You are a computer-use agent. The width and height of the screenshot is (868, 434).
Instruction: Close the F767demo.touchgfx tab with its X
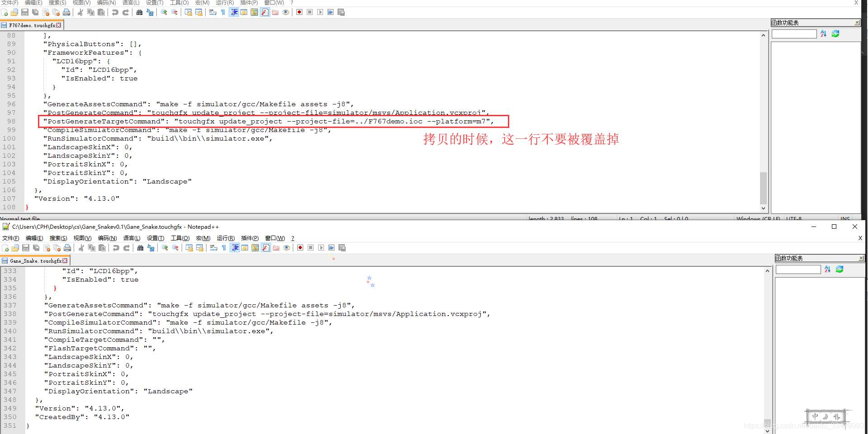coord(59,25)
